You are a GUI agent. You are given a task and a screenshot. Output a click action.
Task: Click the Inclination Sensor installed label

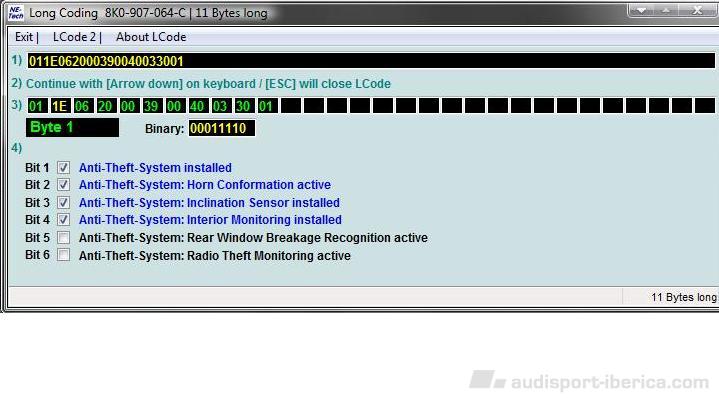click(209, 203)
